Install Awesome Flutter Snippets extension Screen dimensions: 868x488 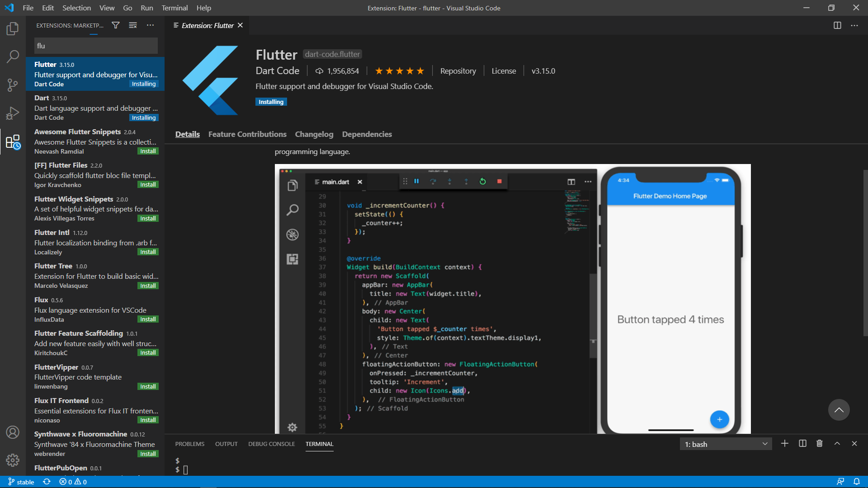point(148,151)
